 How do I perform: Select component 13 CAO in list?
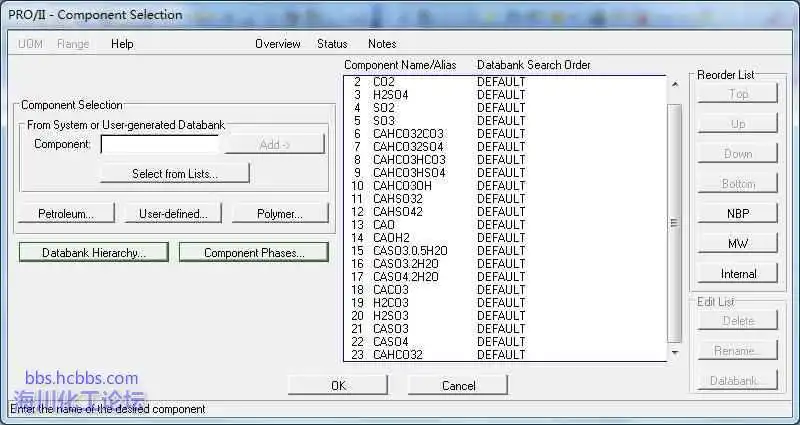(505, 225)
